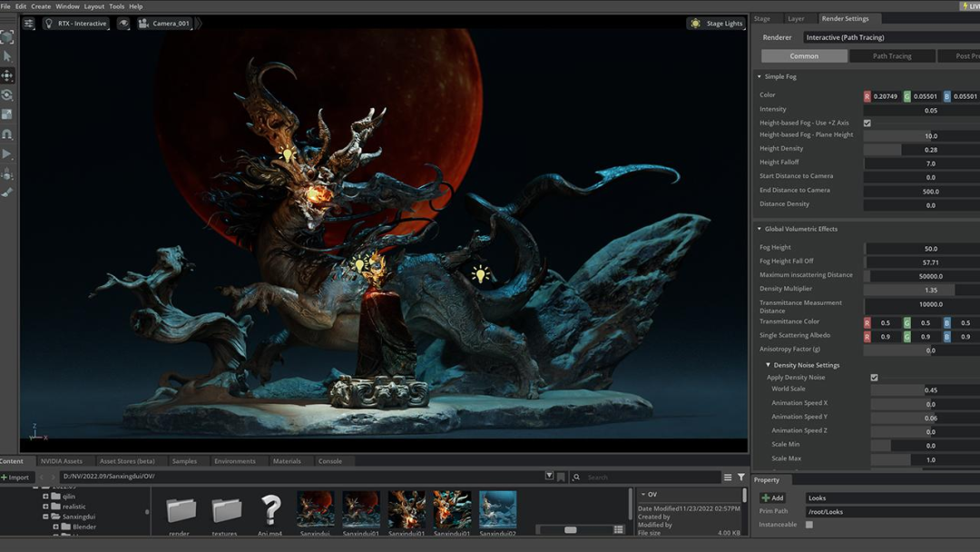
Task: Adjust the Scale Max slider
Action: [x=926, y=459]
